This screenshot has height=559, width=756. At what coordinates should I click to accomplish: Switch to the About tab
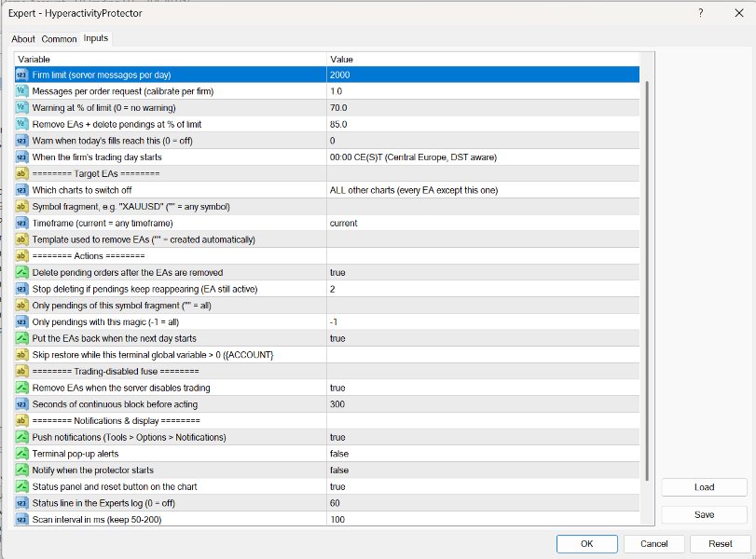(x=23, y=39)
